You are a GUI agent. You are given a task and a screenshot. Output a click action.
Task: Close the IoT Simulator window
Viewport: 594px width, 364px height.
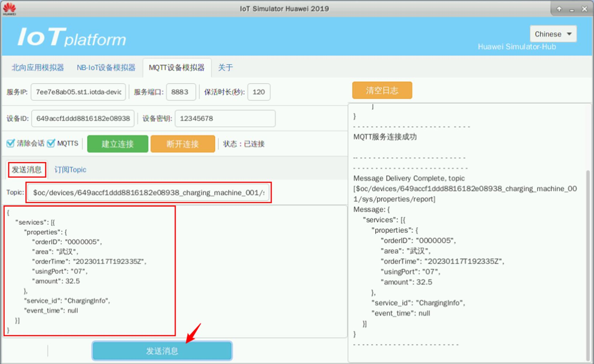584,9
